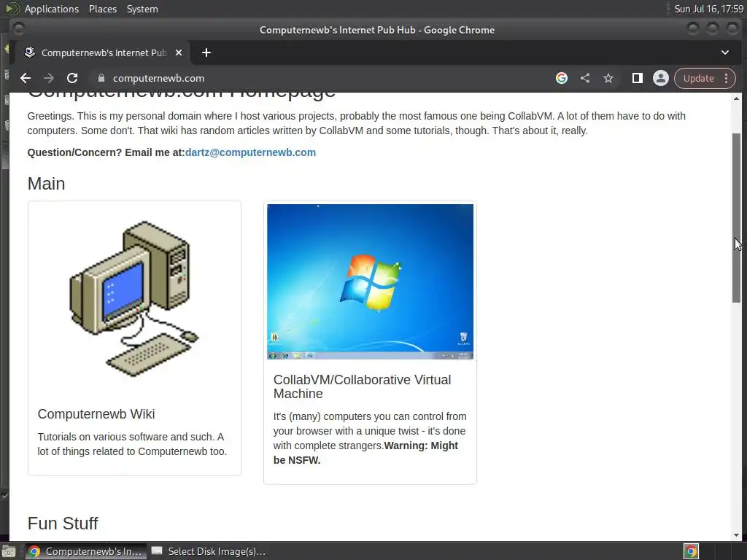Image resolution: width=747 pixels, height=560 pixels.
Task: Open CollabVM/Collaborative Virtual Machine title
Action: pos(362,386)
